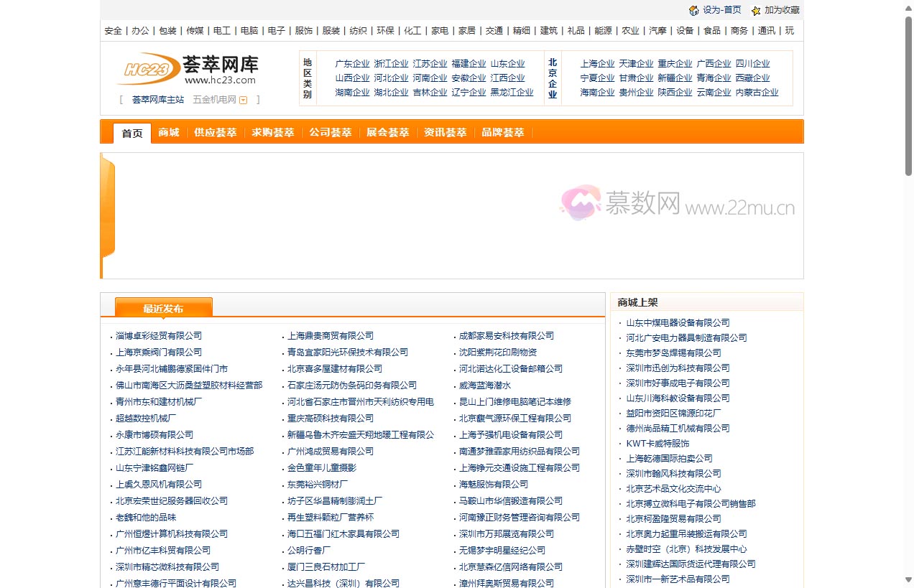
Task: Go to the 品牌荟萃 tab
Action: (502, 133)
